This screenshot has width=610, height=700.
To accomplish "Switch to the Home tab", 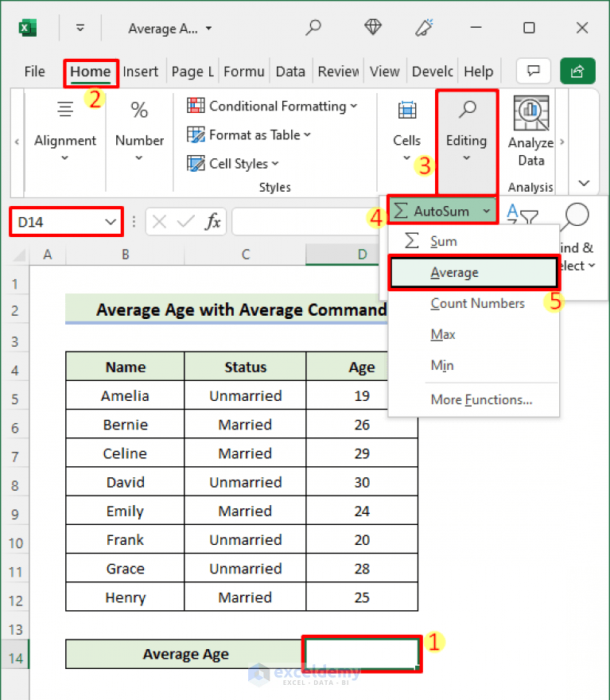I will coord(91,72).
